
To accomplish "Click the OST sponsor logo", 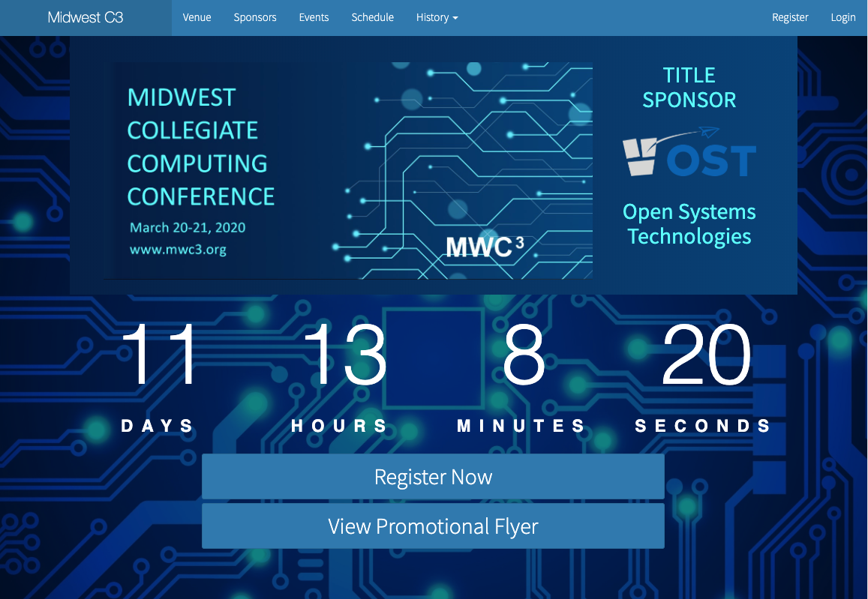I will coord(689,155).
